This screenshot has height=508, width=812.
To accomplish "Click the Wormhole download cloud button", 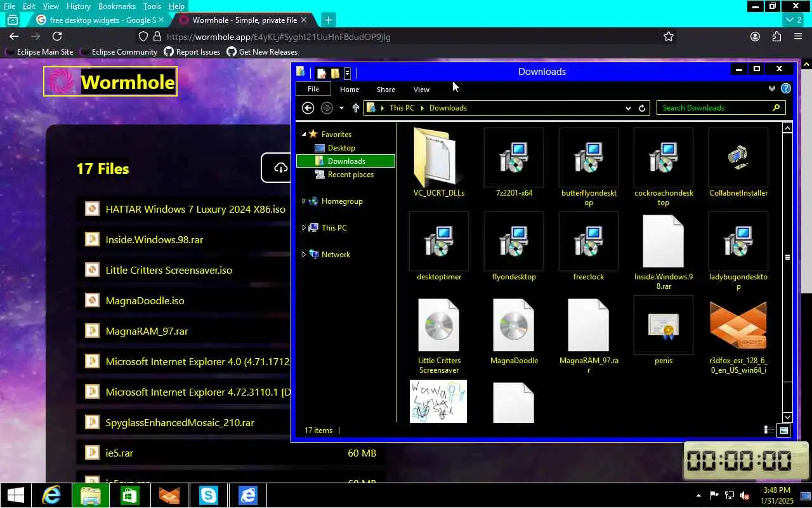I will [280, 168].
